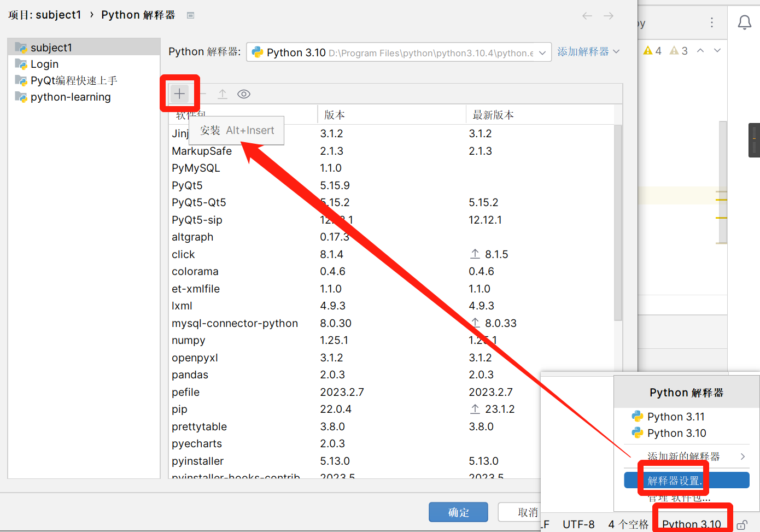Go to next highlighted error arrow
Screen dimensions: 760x532
coord(717,50)
